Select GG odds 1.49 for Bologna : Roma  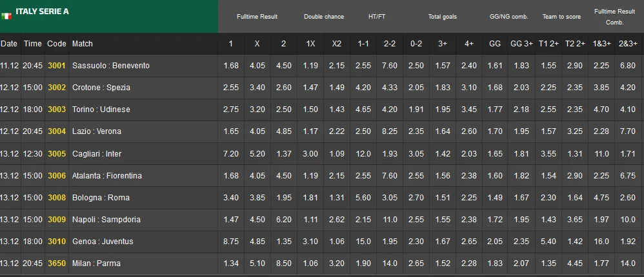coord(495,198)
